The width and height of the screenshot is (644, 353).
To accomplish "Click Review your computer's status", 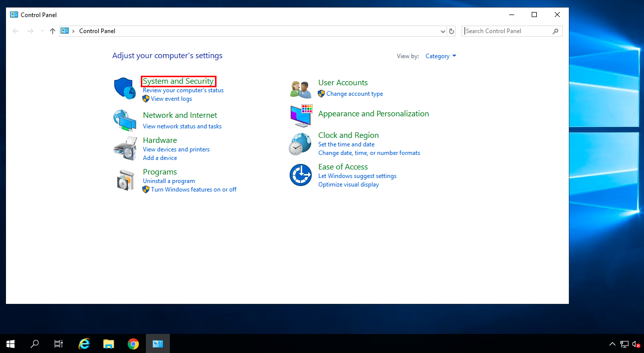I will 183,90.
